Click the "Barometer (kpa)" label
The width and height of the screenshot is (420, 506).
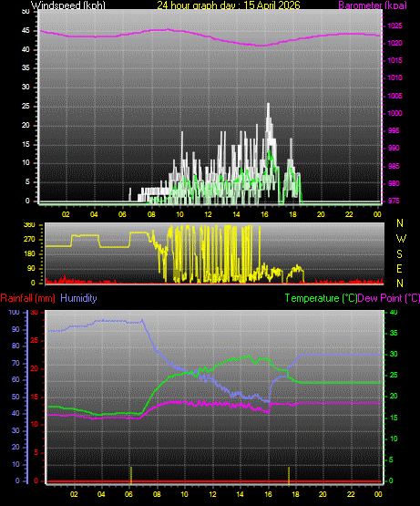tap(373, 5)
